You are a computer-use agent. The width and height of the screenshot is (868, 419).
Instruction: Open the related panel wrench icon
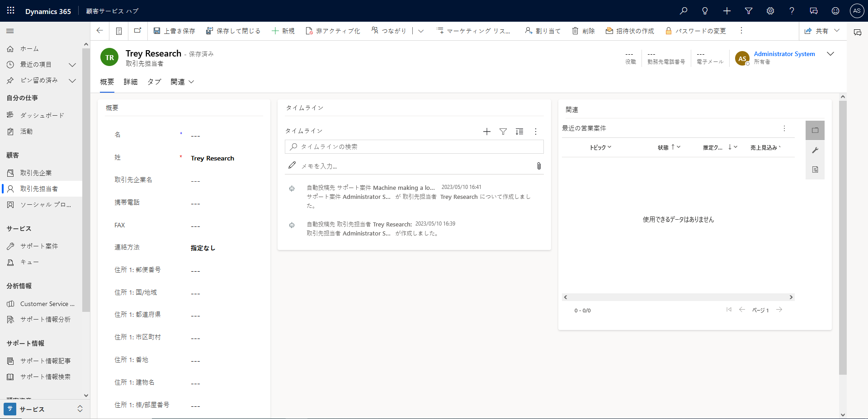point(815,150)
